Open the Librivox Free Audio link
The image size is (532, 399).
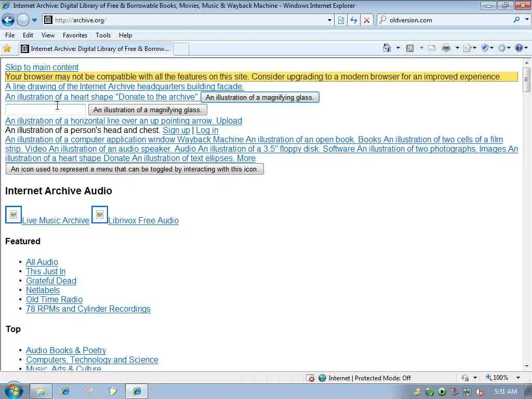[143, 220]
